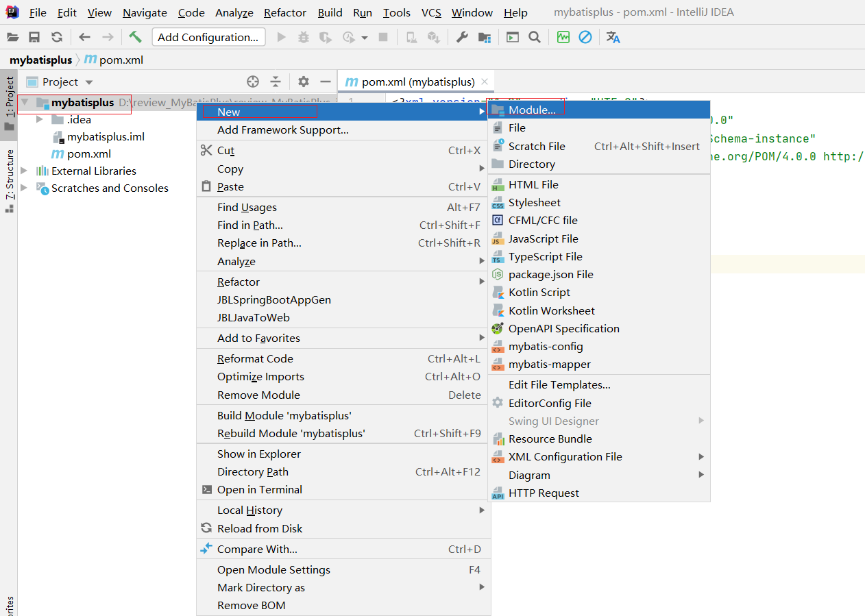Select Open in Terminal entry
The image size is (865, 616).
(343, 489)
